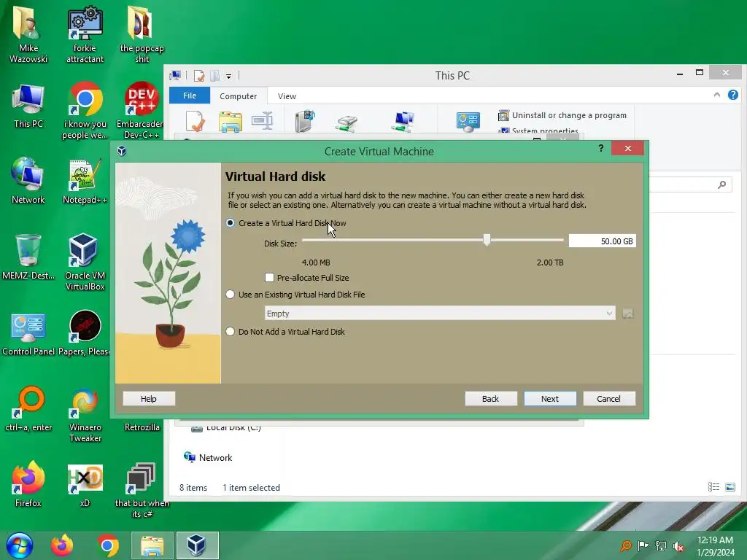Click Uninstall or change a program
Screen dimensions: 747x560
[562, 115]
